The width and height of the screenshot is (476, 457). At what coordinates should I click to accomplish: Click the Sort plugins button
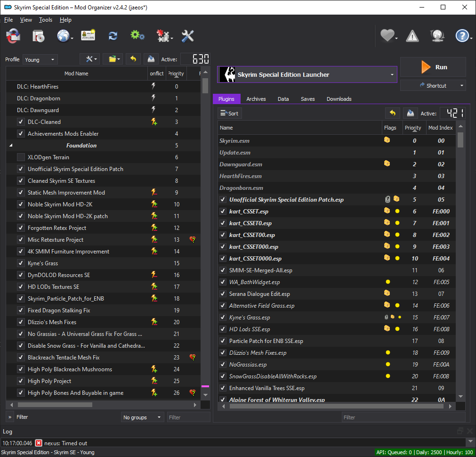tap(229, 114)
